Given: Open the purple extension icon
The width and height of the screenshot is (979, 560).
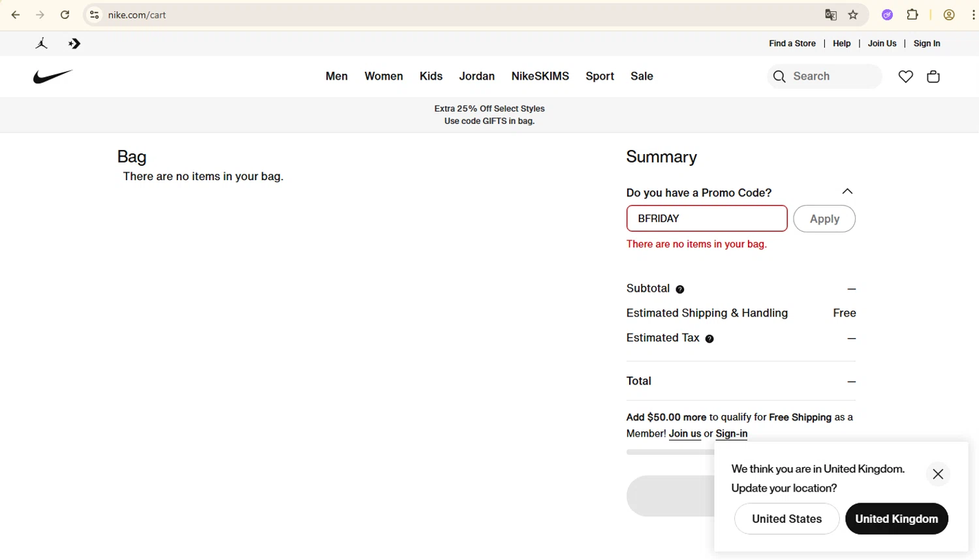Looking at the screenshot, I should pos(887,15).
